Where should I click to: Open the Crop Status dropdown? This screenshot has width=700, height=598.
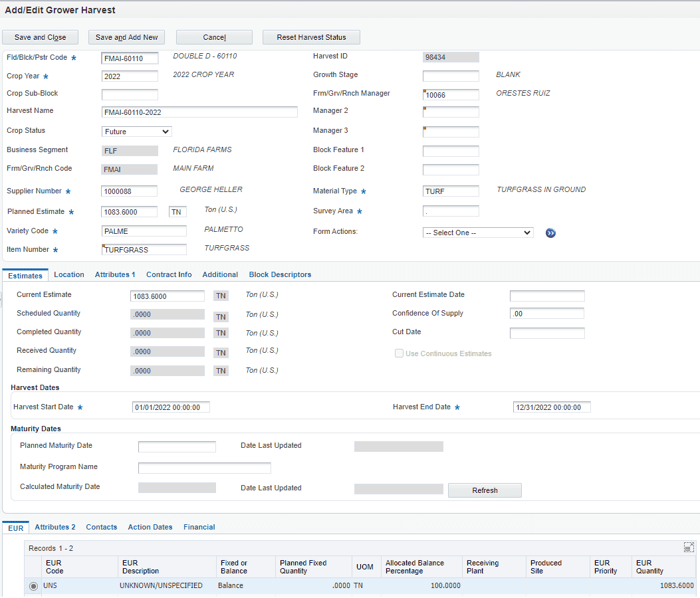coord(136,132)
